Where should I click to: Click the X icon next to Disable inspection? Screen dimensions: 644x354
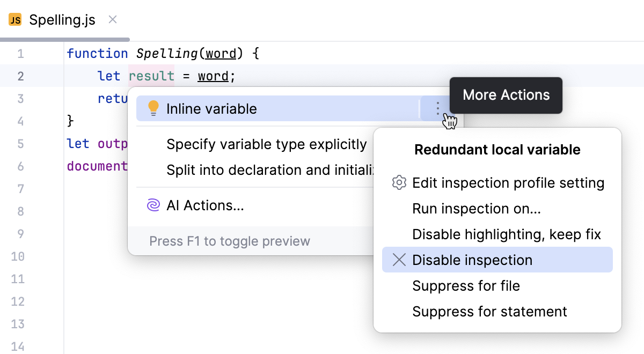399,260
